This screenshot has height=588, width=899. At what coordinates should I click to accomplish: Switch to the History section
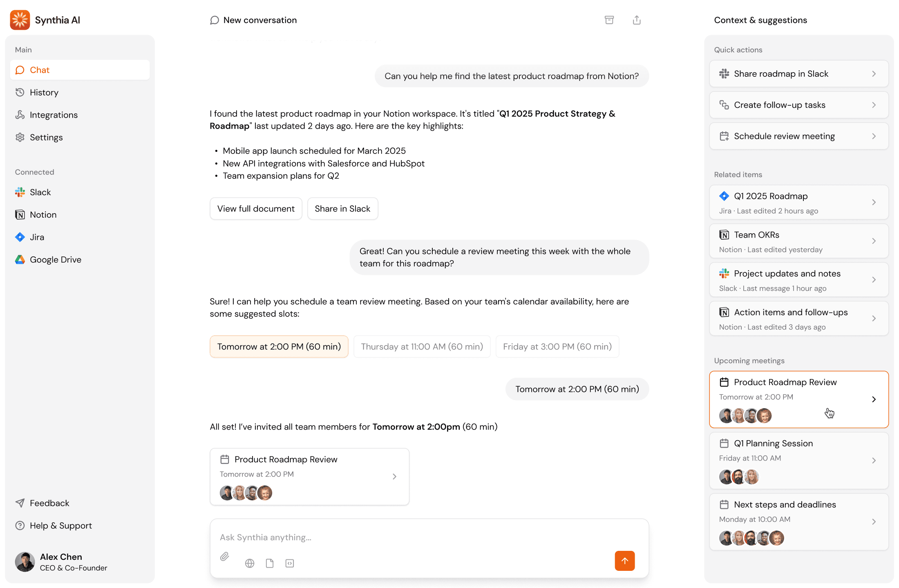coord(44,92)
